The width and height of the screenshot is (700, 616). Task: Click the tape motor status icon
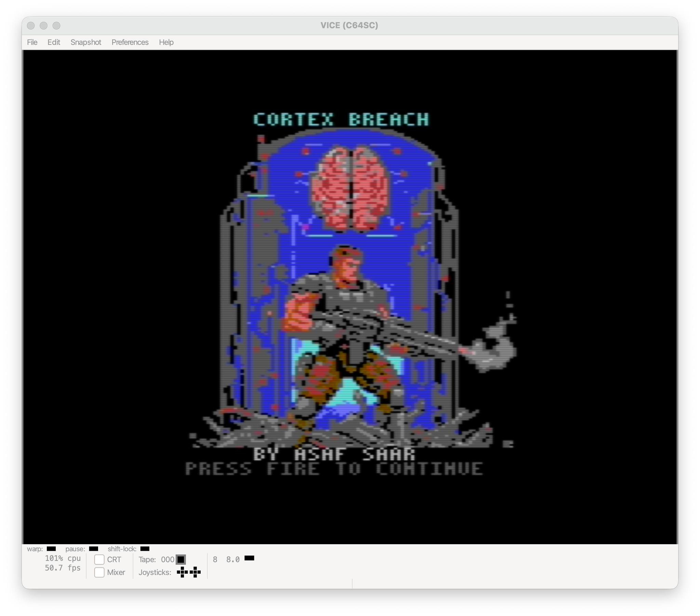(x=181, y=560)
